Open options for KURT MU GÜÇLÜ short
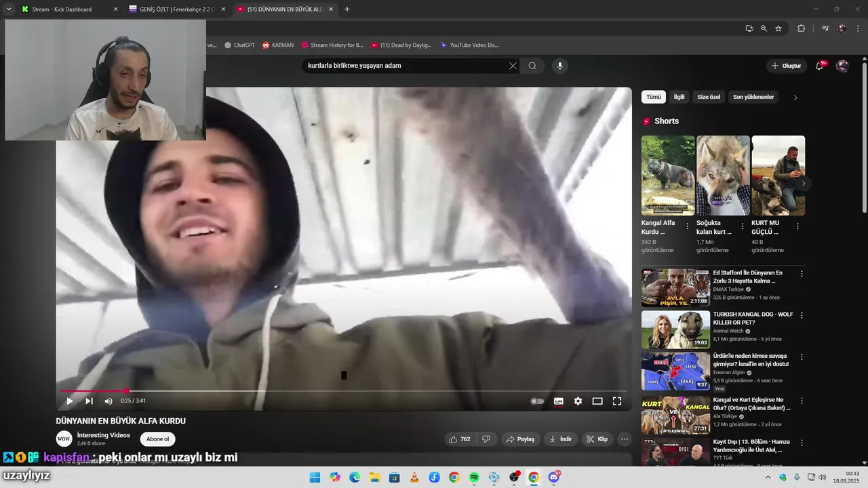 pyautogui.click(x=797, y=226)
